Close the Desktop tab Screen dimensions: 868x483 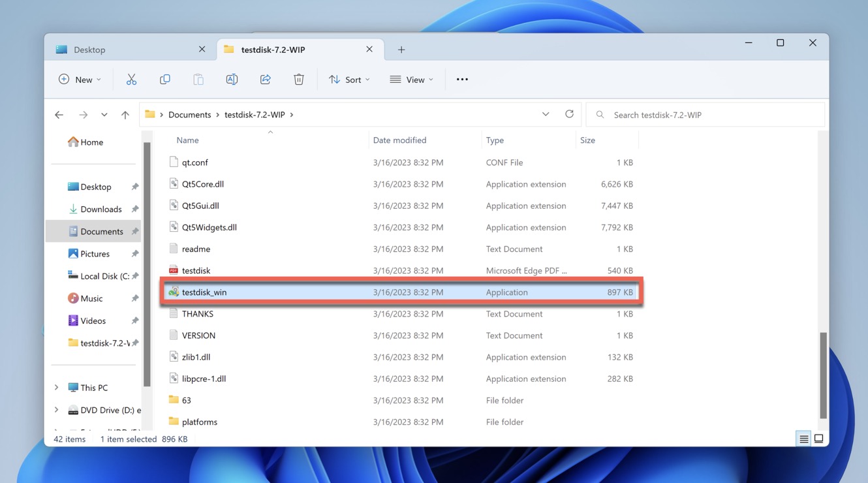click(202, 50)
